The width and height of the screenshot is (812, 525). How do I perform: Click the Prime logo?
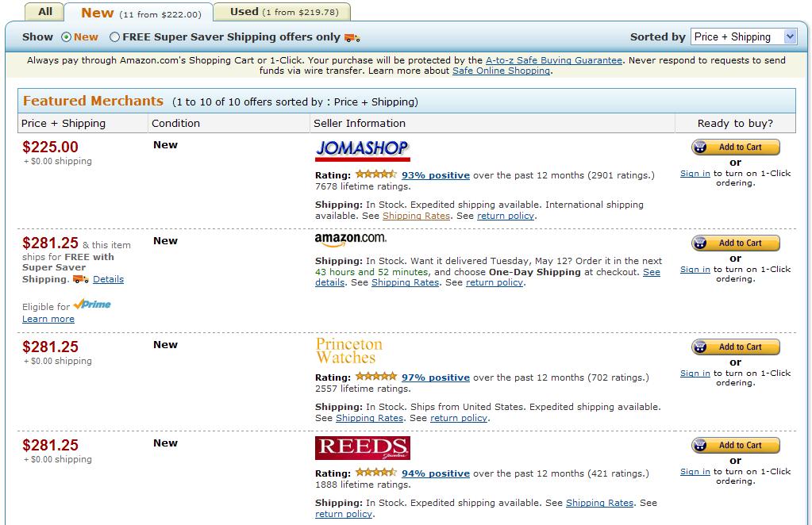point(92,305)
